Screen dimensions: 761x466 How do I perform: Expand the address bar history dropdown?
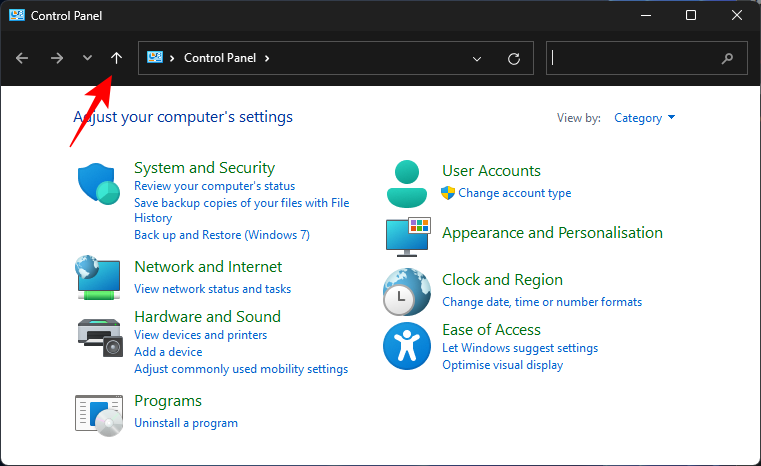pyautogui.click(x=477, y=58)
